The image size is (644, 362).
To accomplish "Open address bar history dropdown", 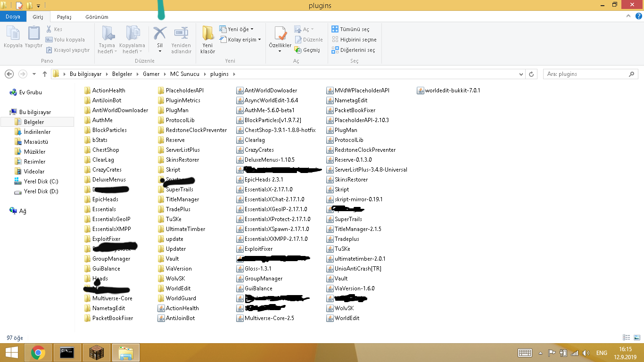I will tap(521, 74).
